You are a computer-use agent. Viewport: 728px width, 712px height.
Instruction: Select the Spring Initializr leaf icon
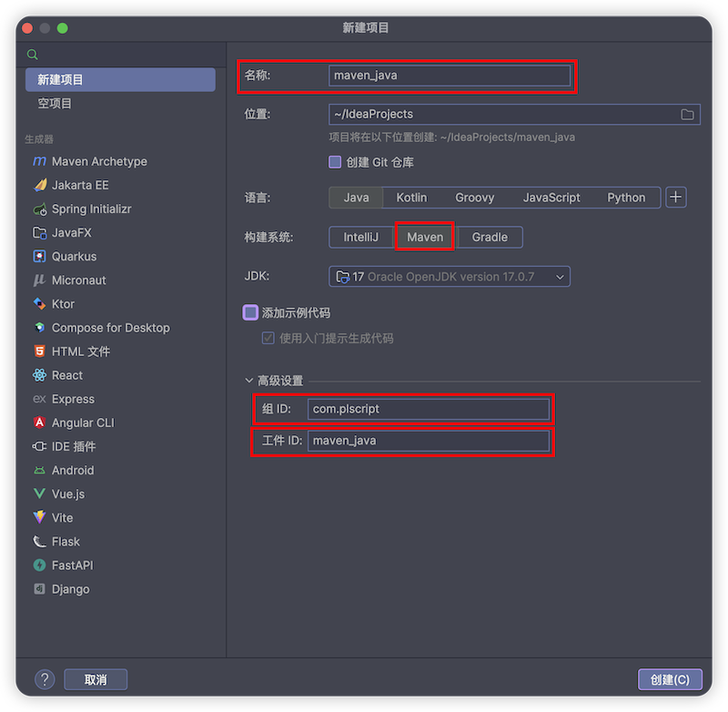(39, 209)
